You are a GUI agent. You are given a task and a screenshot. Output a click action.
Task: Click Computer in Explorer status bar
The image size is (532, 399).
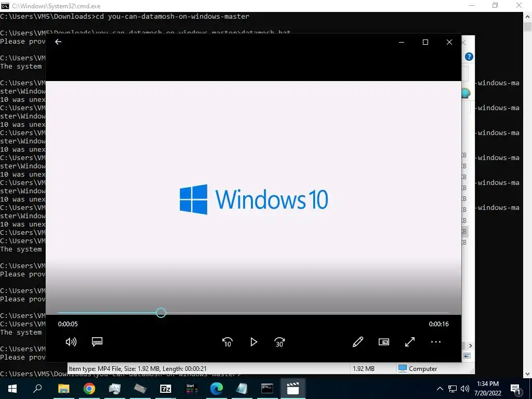coord(418,369)
